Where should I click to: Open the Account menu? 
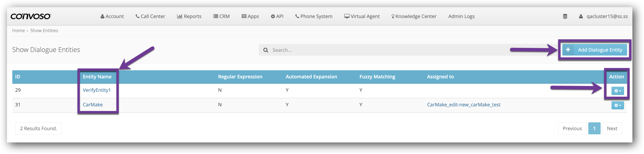112,16
